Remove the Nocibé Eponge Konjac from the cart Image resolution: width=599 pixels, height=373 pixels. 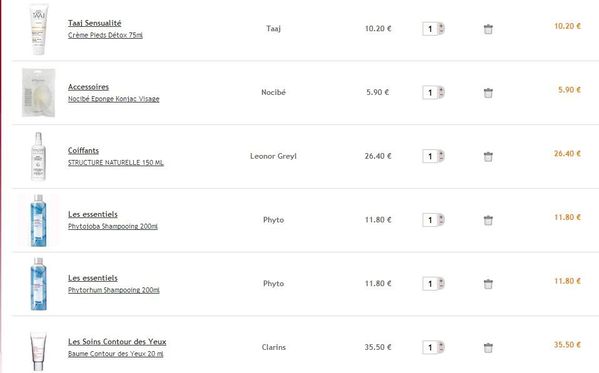click(x=488, y=93)
